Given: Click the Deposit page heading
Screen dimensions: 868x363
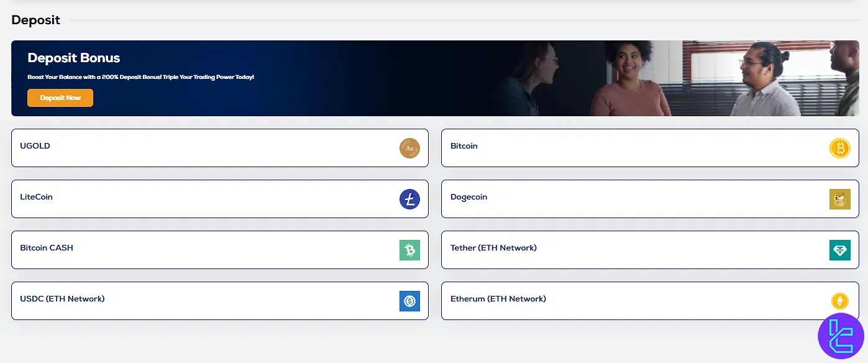Looking at the screenshot, I should point(35,20).
